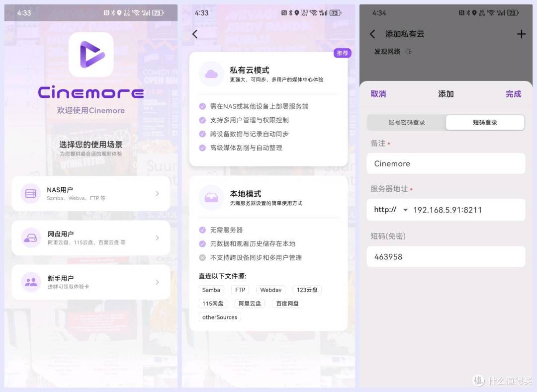
Task: Open the http:// protocol dropdown
Action: pos(391,210)
